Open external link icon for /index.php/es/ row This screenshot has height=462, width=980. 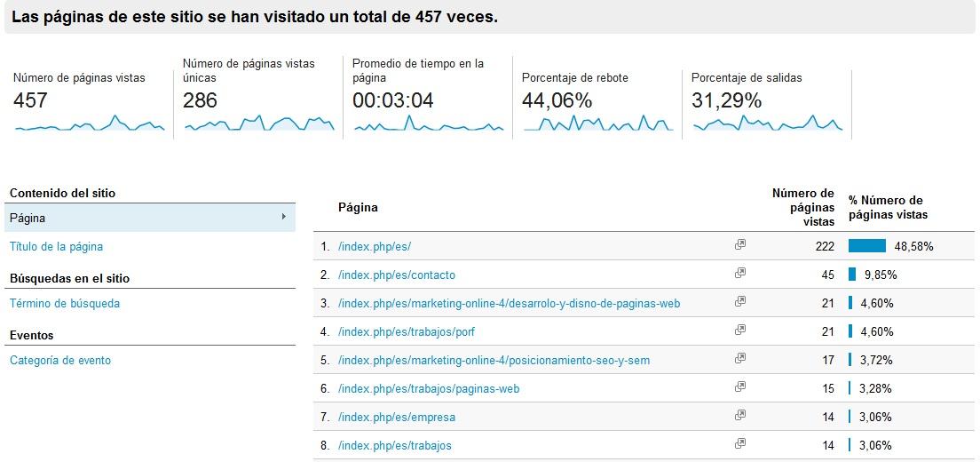740,245
